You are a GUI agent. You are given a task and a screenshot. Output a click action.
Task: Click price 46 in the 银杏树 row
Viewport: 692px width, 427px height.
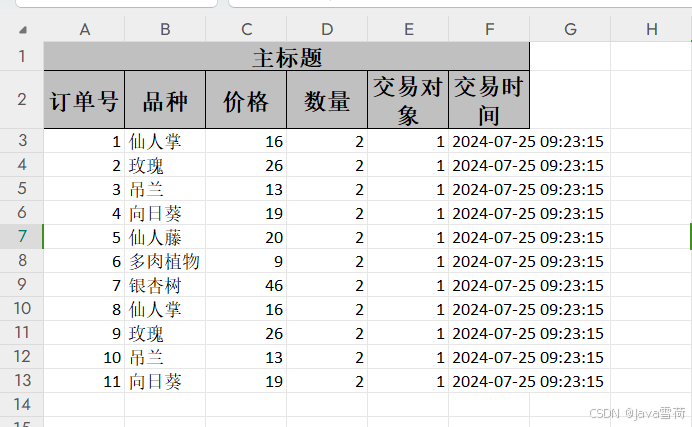pos(246,285)
